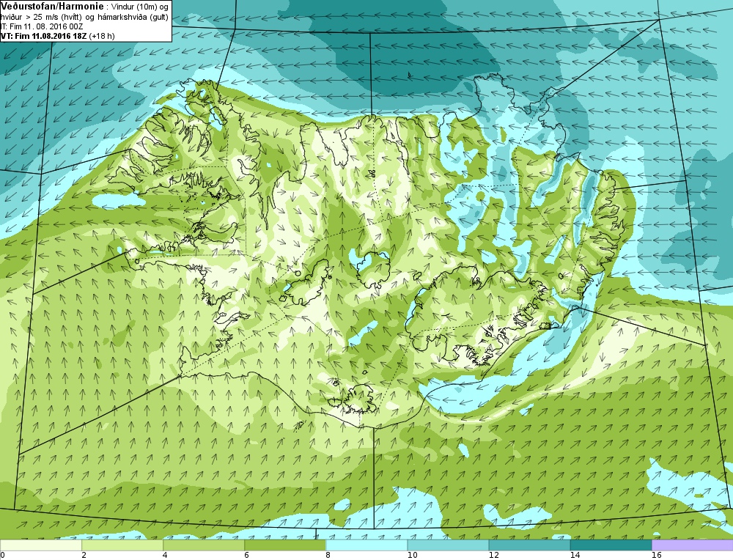Screen dimensions: 733x560
Task: Click the legend label '8'
Action: tap(328, 556)
